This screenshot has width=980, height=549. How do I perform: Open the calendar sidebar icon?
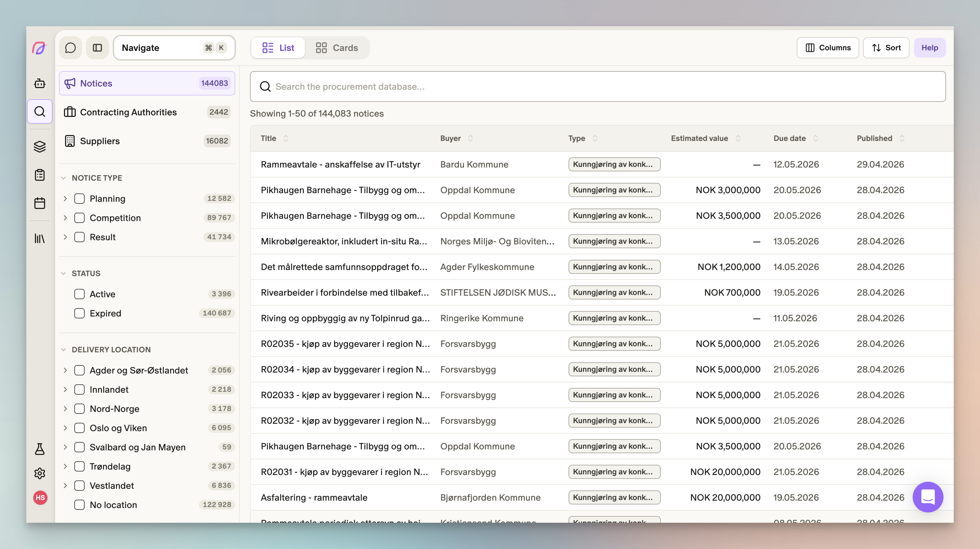(x=39, y=203)
